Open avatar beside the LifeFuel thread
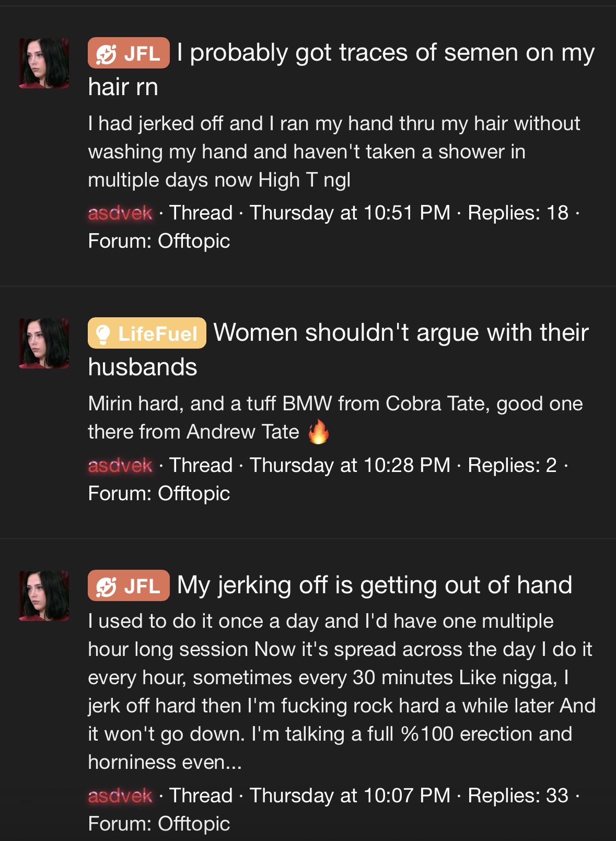The image size is (616, 841). (44, 343)
